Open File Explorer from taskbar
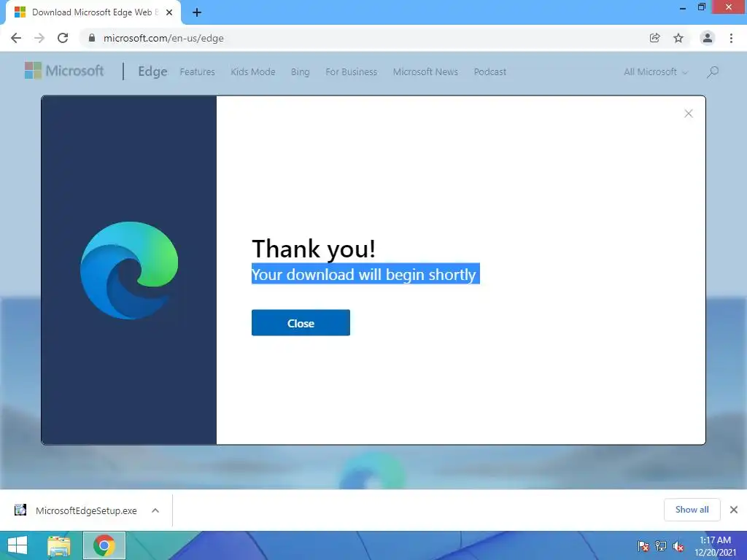Screen dimensions: 747x560 pyautogui.click(x=59, y=545)
